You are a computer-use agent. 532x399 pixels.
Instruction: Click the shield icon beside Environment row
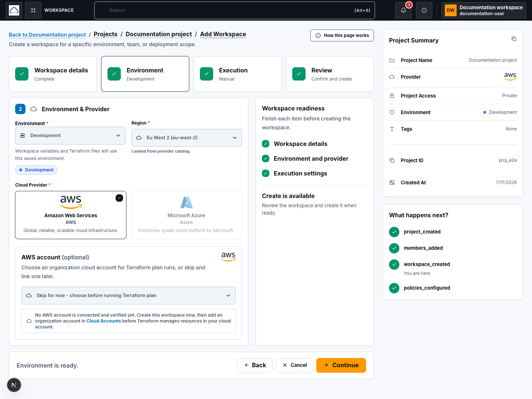[392, 112]
